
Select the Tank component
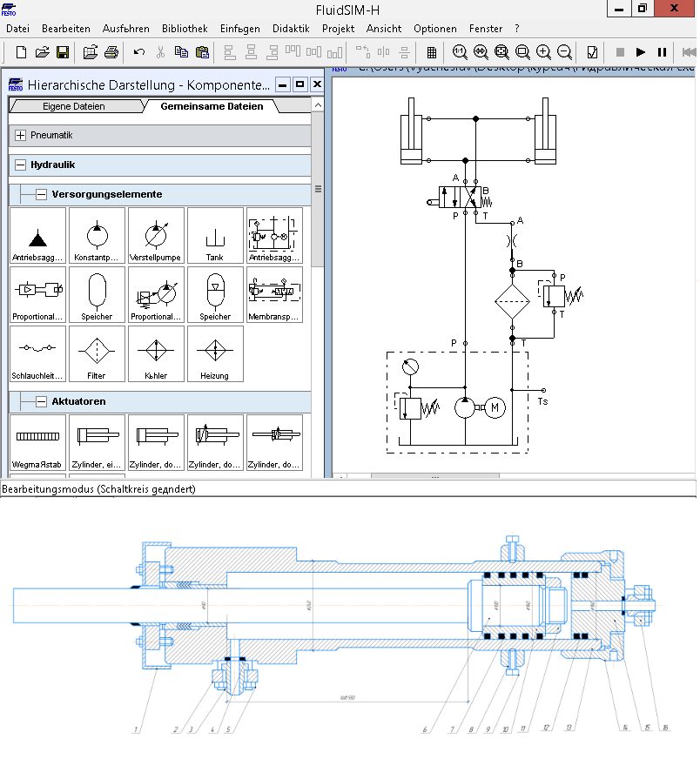click(x=215, y=236)
